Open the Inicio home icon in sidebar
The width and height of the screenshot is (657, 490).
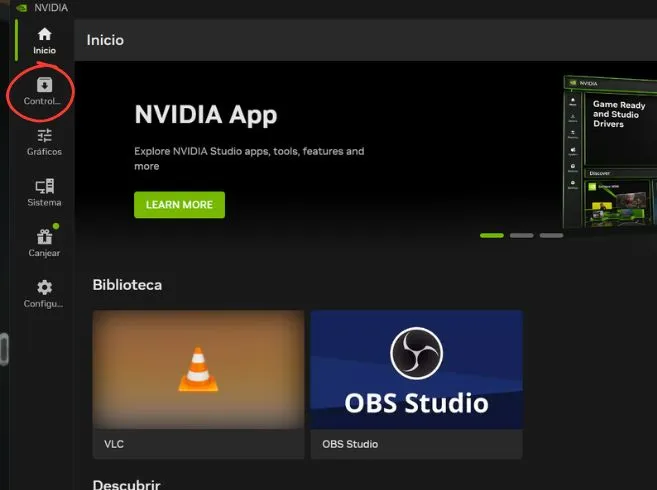coord(44,34)
